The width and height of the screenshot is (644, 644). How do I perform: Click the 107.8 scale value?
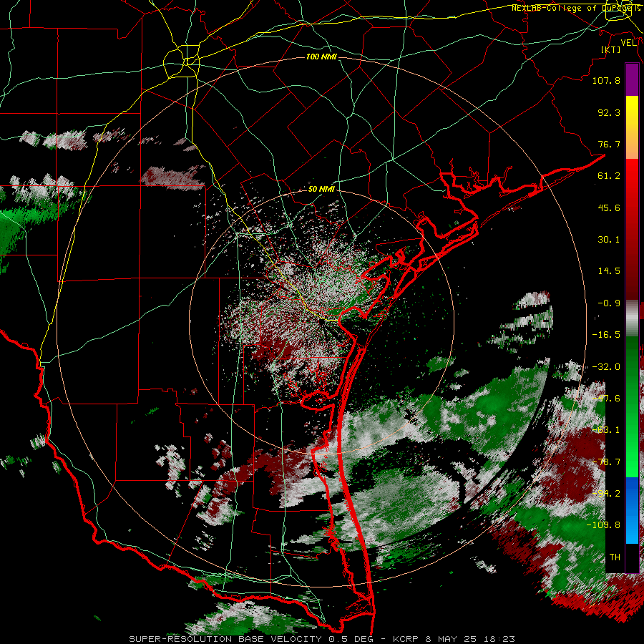[x=606, y=80]
